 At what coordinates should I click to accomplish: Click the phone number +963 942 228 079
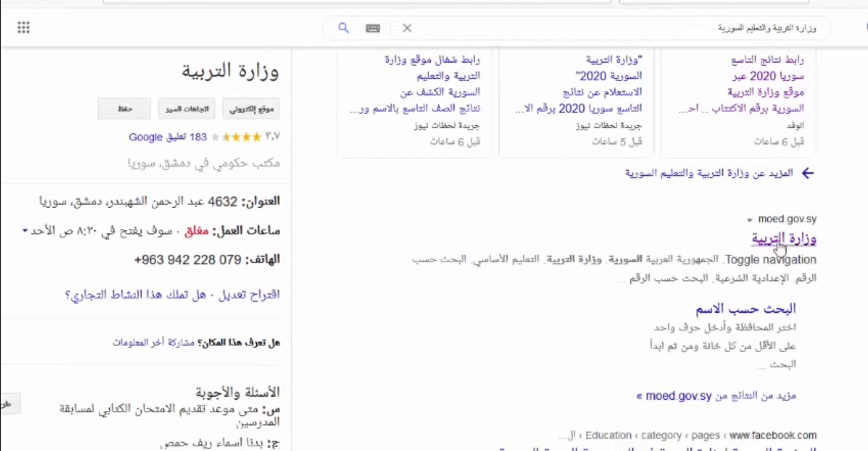click(188, 260)
